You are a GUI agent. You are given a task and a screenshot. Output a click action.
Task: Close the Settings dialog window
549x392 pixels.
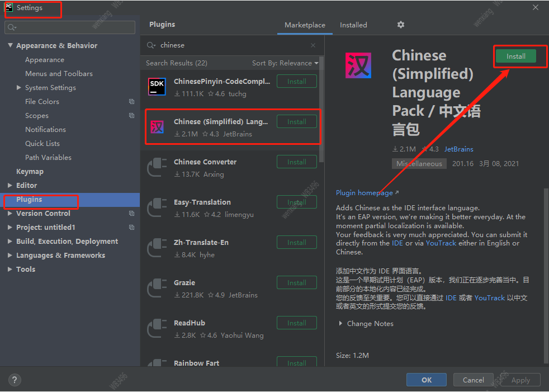pyautogui.click(x=536, y=7)
